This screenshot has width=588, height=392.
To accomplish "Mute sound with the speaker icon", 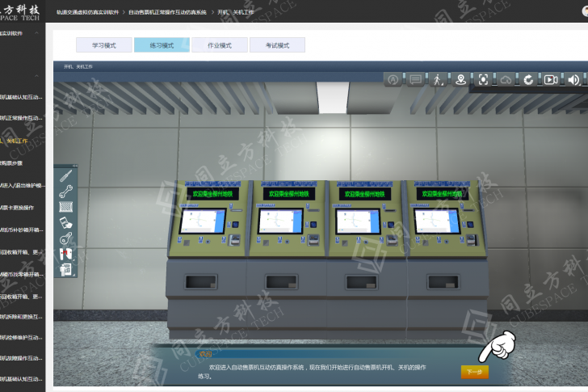I will click(x=573, y=79).
